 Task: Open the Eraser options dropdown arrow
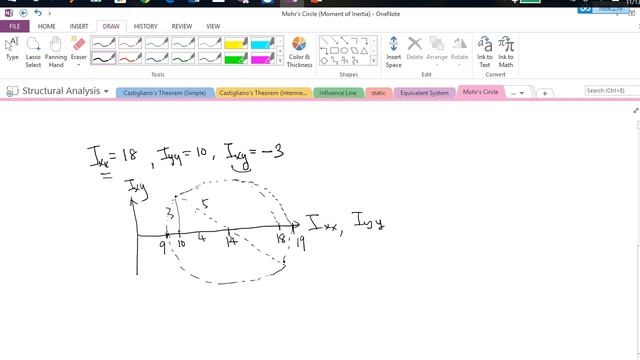click(x=78, y=65)
